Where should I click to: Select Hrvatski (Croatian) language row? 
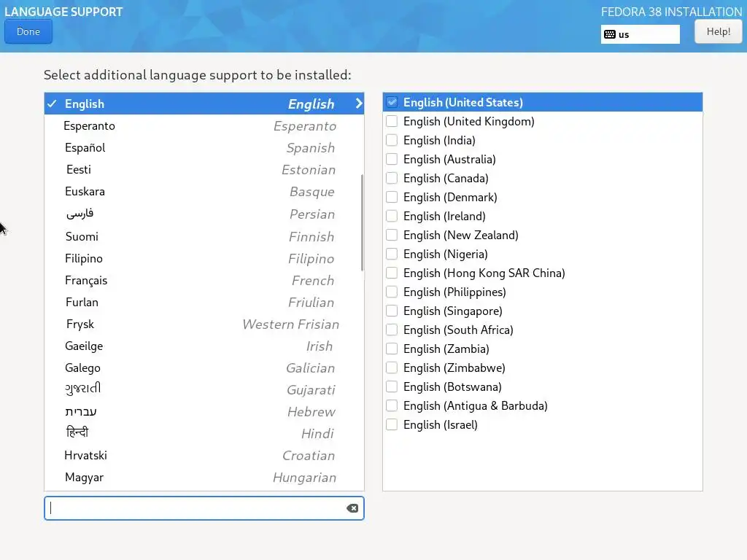(x=204, y=455)
